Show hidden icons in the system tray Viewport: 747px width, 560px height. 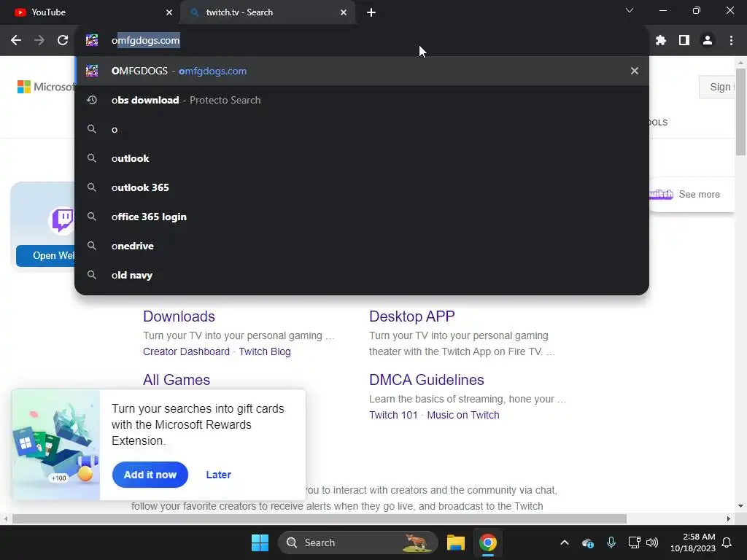[565, 542]
